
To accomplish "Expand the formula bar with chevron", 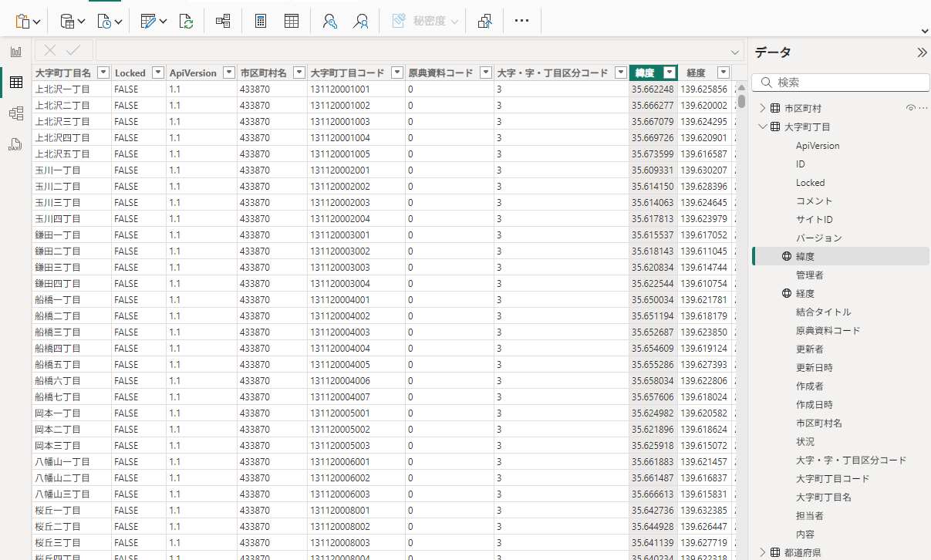I will click(735, 52).
